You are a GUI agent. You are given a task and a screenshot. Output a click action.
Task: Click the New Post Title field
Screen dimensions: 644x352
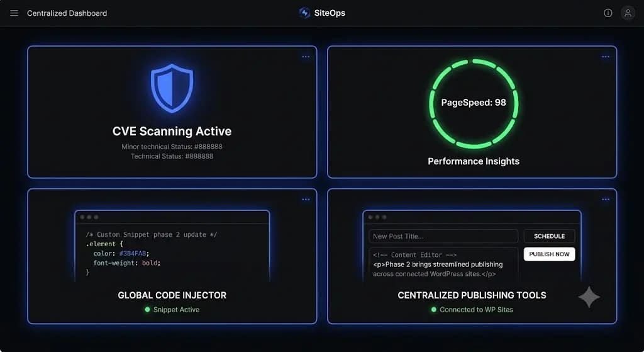click(x=443, y=236)
